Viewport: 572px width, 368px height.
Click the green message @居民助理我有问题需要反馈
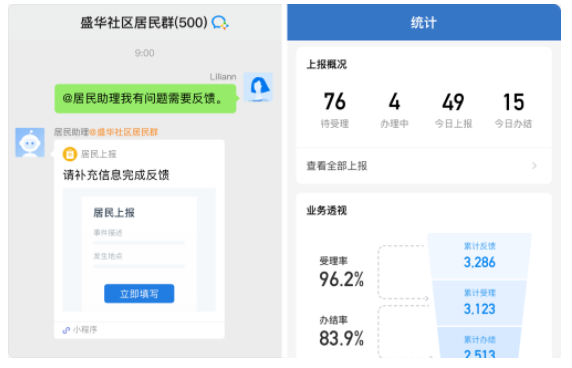(x=145, y=98)
